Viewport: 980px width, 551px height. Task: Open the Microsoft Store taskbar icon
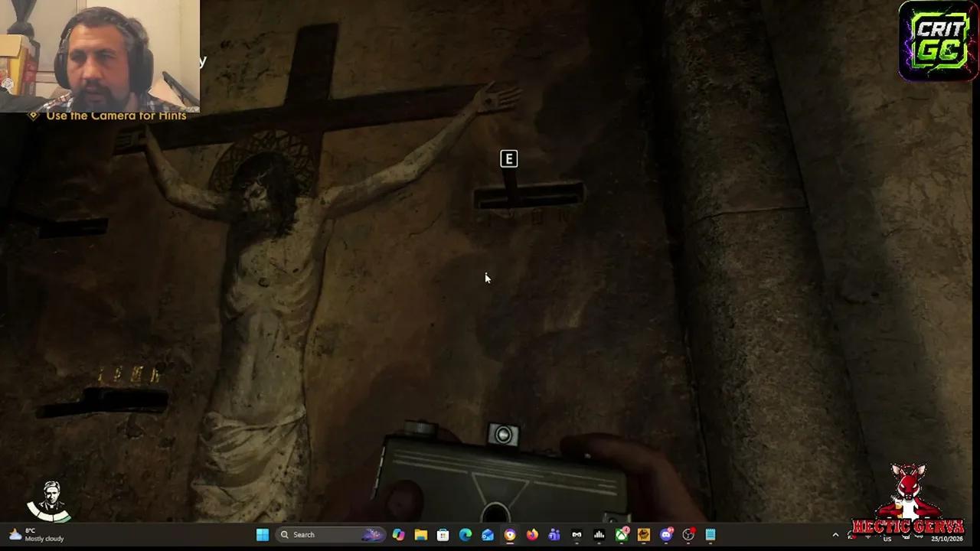tap(443, 535)
